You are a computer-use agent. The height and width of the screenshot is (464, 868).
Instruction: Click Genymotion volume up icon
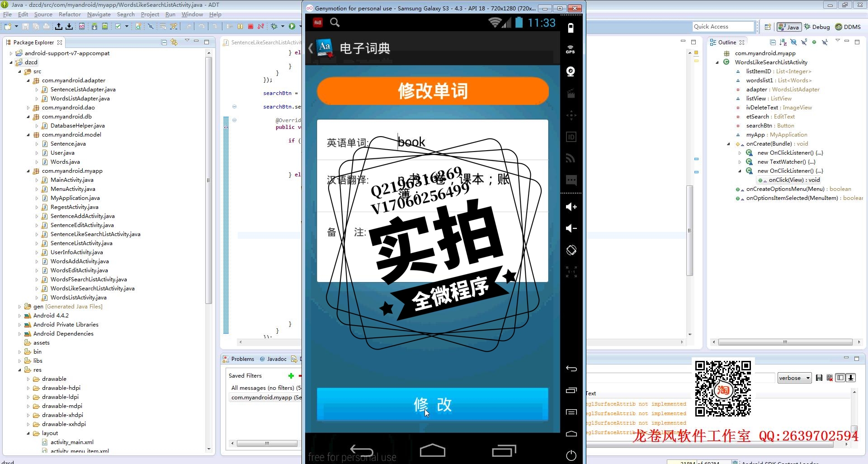(x=571, y=207)
